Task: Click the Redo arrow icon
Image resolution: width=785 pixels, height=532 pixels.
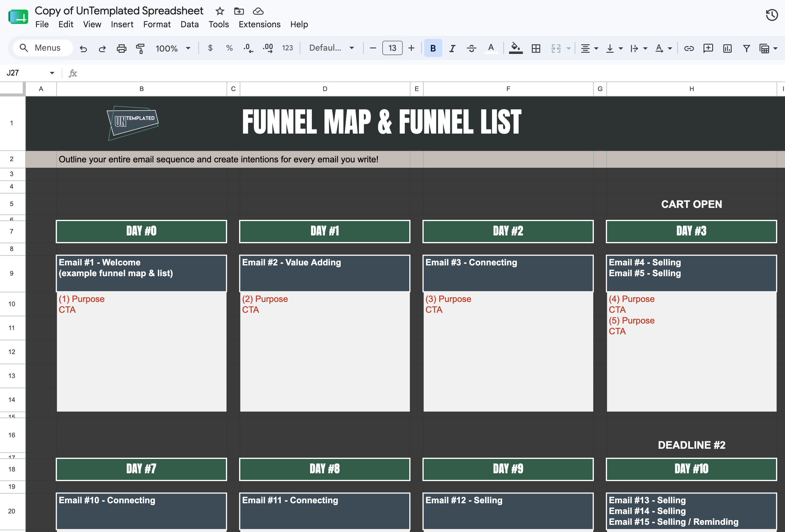Action: tap(102, 48)
